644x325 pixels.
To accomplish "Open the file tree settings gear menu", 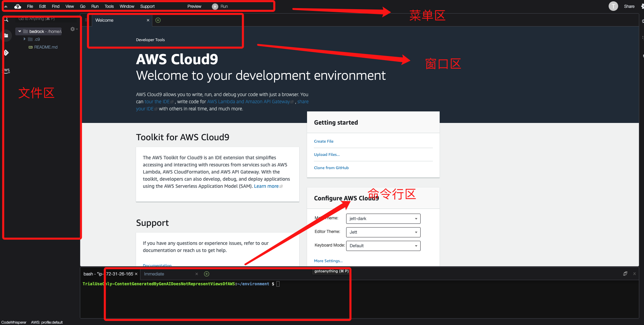I will tap(73, 29).
